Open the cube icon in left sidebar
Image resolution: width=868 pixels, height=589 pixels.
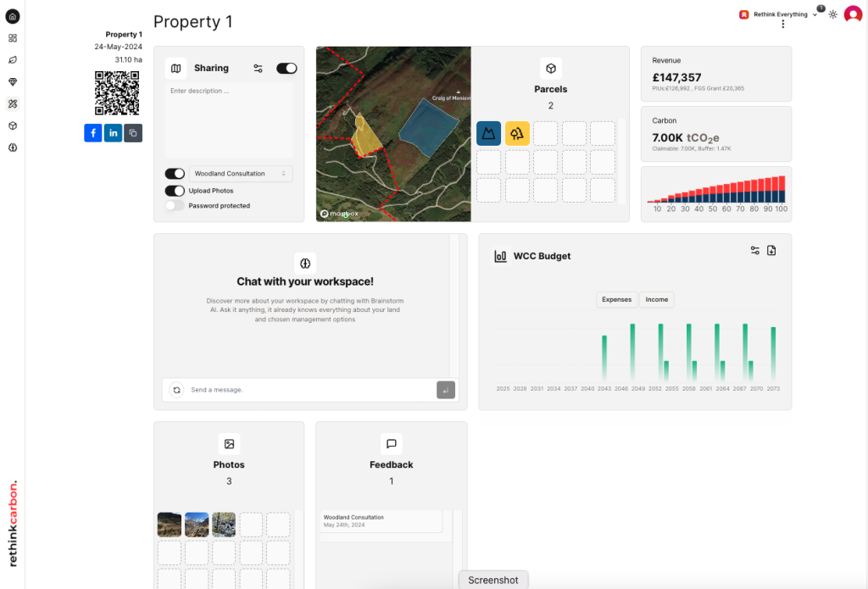(12, 125)
